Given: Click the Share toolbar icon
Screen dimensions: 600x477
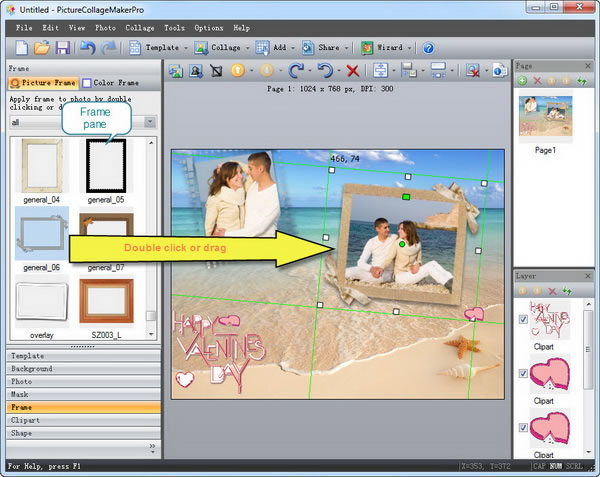Looking at the screenshot, I should 308,48.
